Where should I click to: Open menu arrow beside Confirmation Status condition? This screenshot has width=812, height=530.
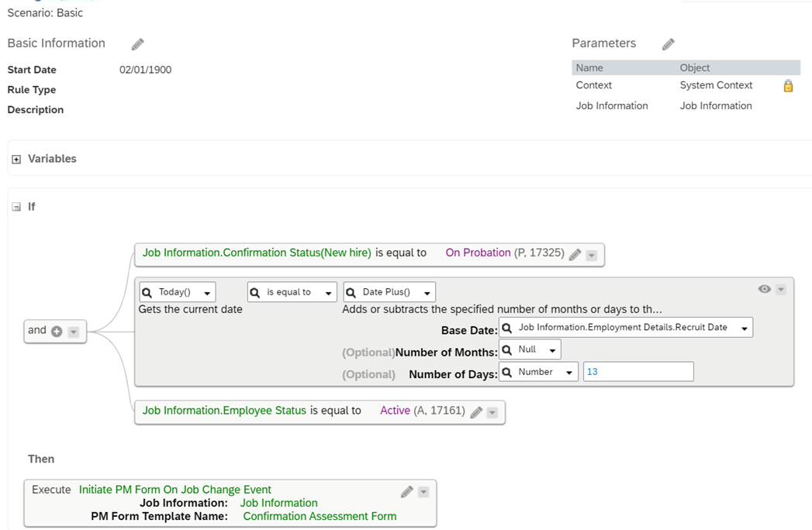[x=591, y=255]
